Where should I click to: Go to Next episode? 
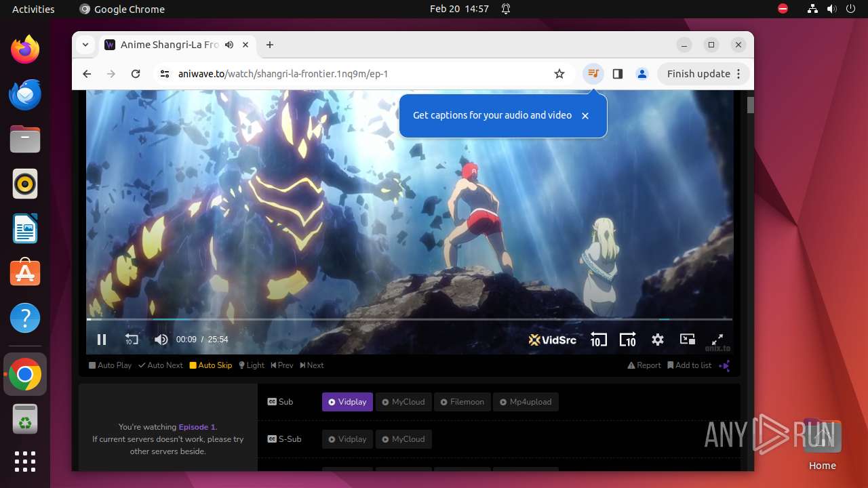pos(312,365)
